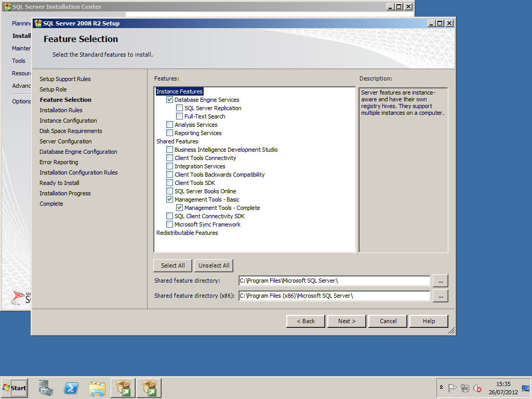Check Client Tools Backwards Compatibility

coord(170,175)
